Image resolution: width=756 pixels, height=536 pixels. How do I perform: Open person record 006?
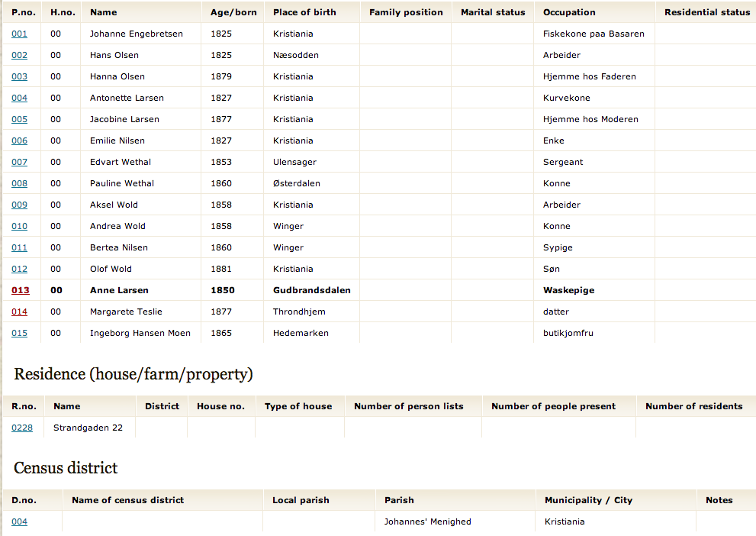[19, 140]
